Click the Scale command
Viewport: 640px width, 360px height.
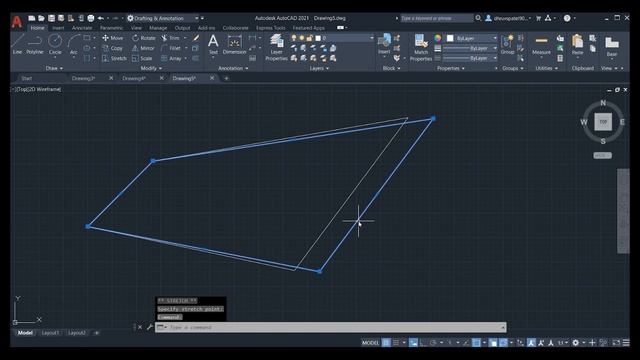click(142, 58)
